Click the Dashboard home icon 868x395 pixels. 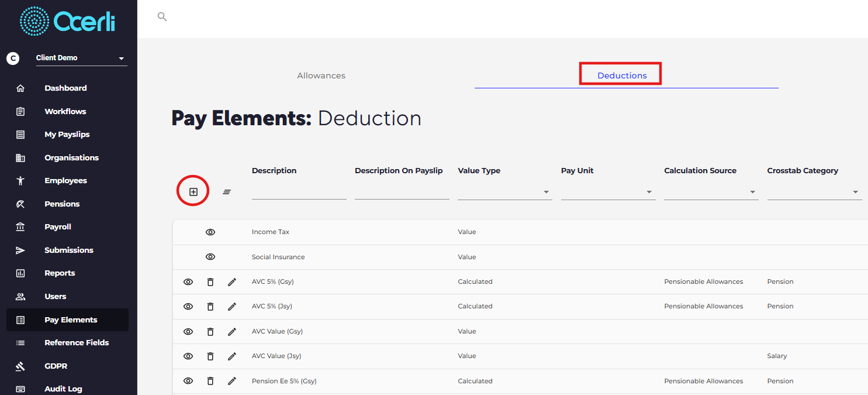pyautogui.click(x=20, y=88)
